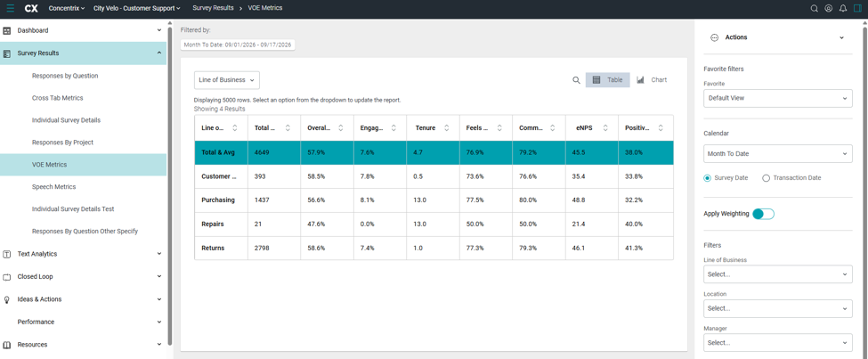Select VOE Metrics in sidebar
The image size is (868, 359).
(83, 165)
